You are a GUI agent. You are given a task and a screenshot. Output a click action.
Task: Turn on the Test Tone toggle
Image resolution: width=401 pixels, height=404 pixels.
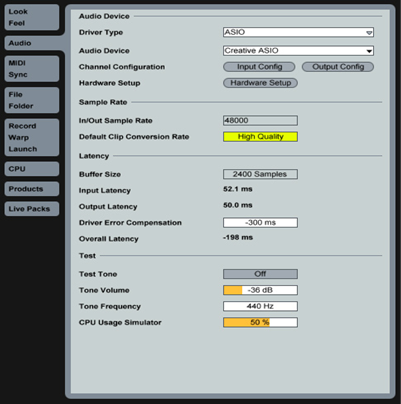(260, 274)
